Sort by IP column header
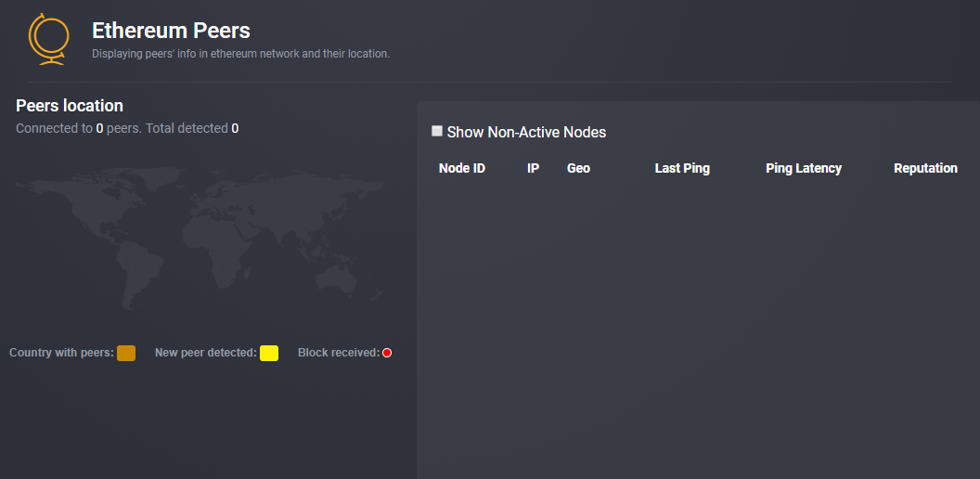Viewport: 980px width, 479px height. 533,168
